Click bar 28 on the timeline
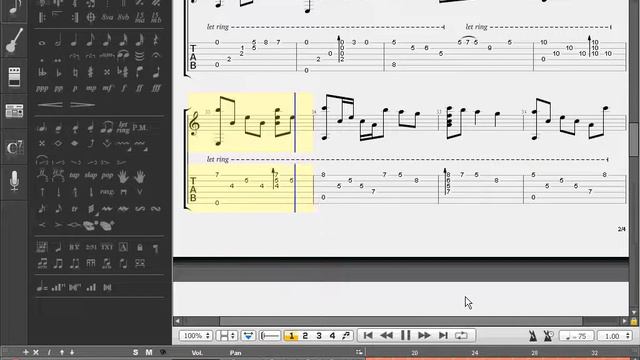This screenshot has height=360, width=640. (x=534, y=353)
